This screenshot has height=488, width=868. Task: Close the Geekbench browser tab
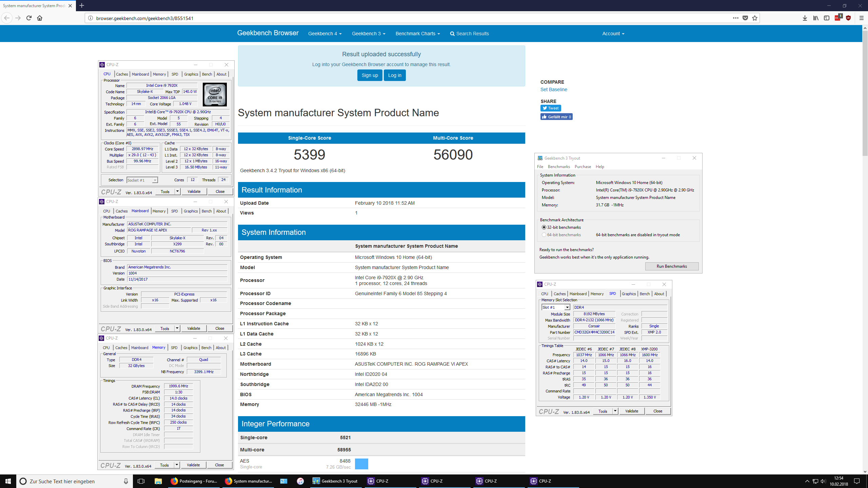pyautogui.click(x=70, y=6)
